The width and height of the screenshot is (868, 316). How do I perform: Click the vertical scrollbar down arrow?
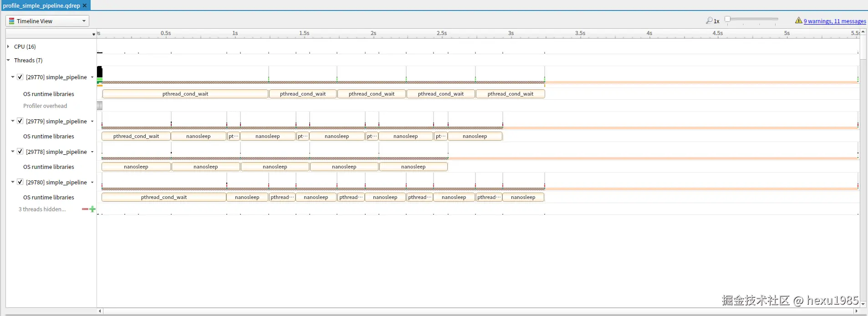point(863,304)
